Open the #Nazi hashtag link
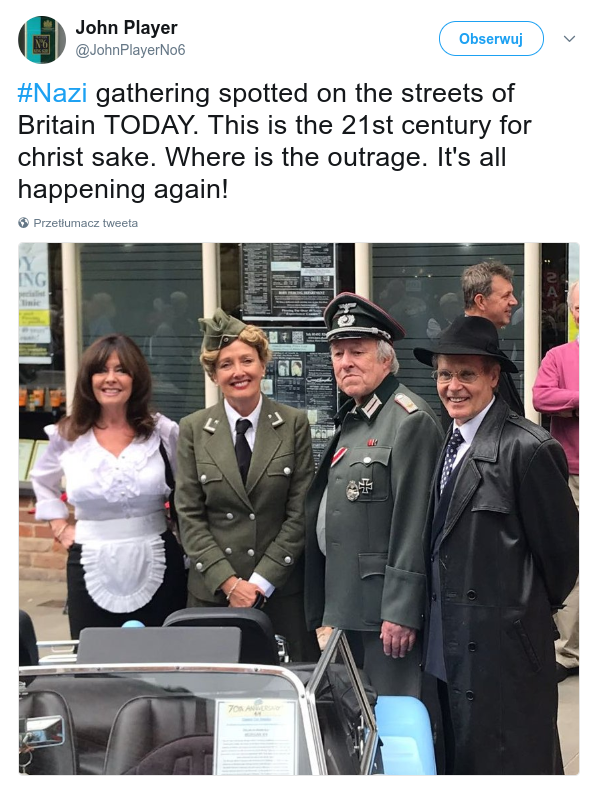591x788 pixels. click(52, 93)
